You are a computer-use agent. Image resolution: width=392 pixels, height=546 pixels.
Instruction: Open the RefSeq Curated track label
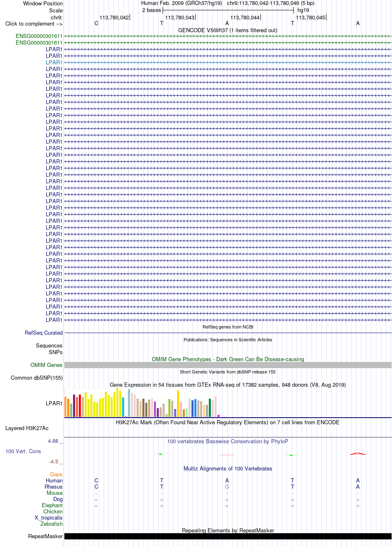(44, 333)
